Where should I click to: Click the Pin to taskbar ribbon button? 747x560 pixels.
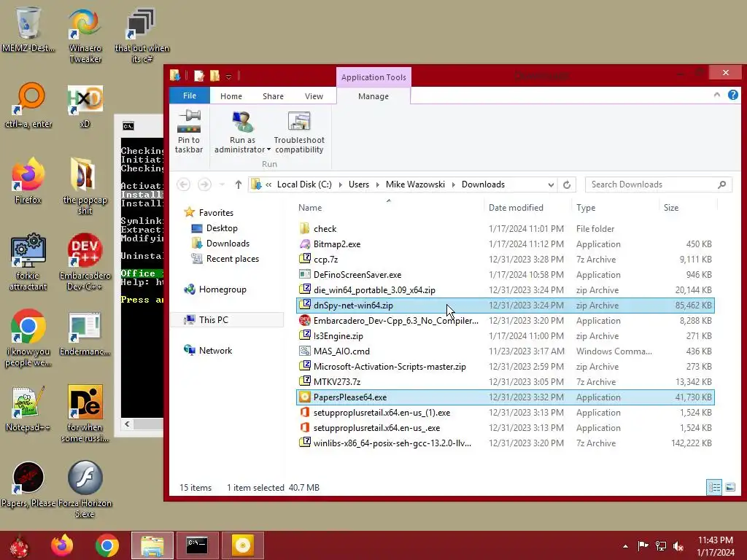(189, 132)
